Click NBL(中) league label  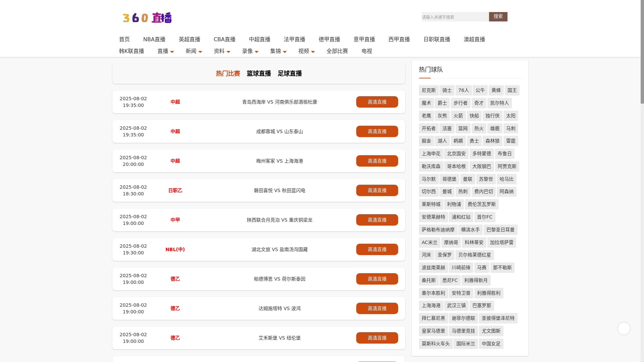[175, 249]
